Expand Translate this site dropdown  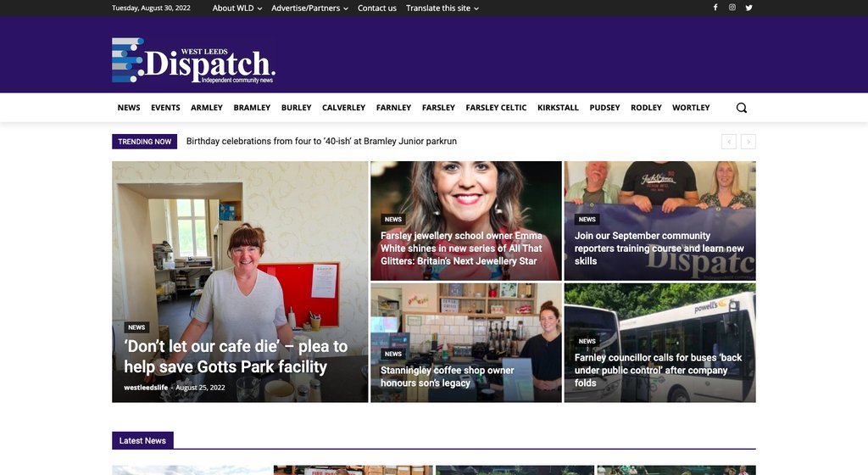442,8
